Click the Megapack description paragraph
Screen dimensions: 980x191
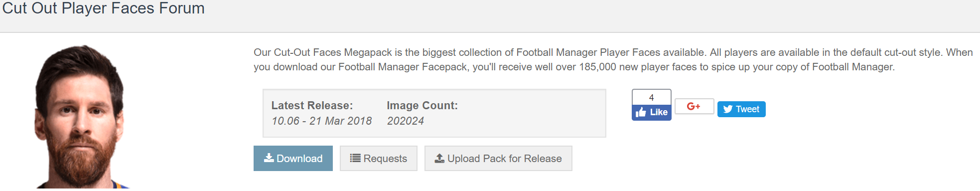pos(613,59)
